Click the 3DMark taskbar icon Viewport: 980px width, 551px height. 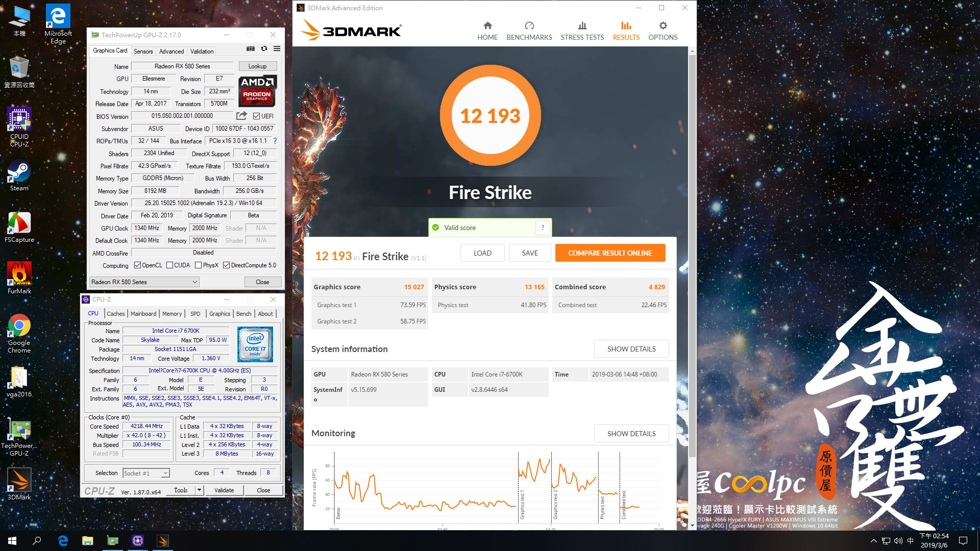162,541
